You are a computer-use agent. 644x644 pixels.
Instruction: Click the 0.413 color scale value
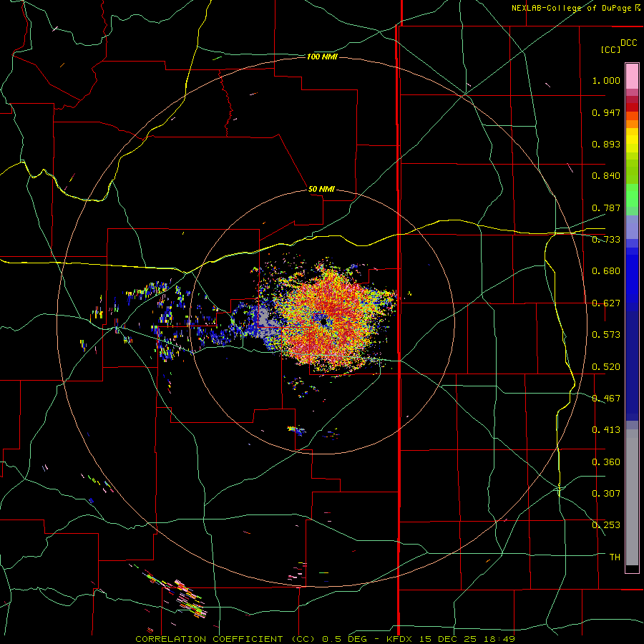click(x=606, y=430)
